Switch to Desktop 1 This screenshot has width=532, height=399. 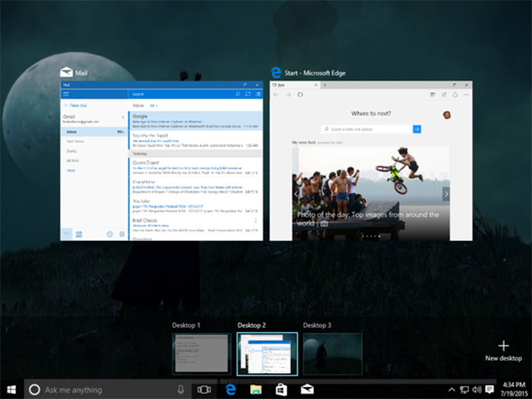(201, 354)
